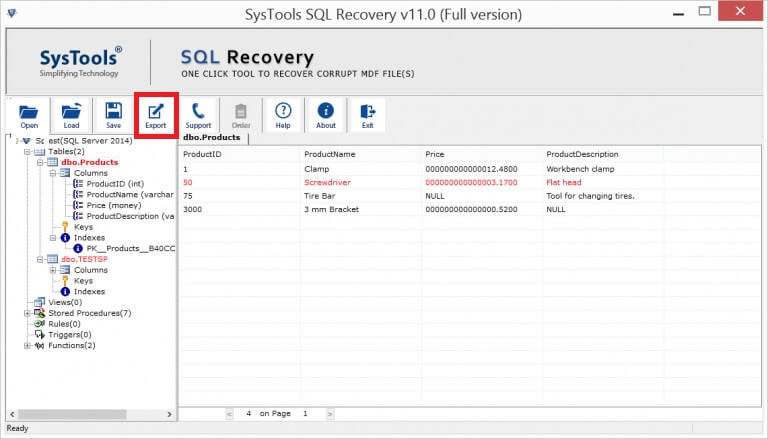
Task: Click the Ready status bar text
Action: pyautogui.click(x=17, y=428)
